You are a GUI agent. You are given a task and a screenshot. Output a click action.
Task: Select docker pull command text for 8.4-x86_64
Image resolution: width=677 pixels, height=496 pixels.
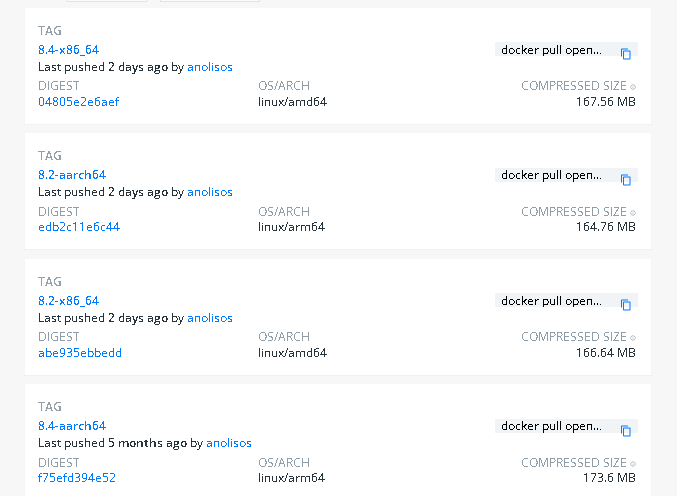click(552, 50)
